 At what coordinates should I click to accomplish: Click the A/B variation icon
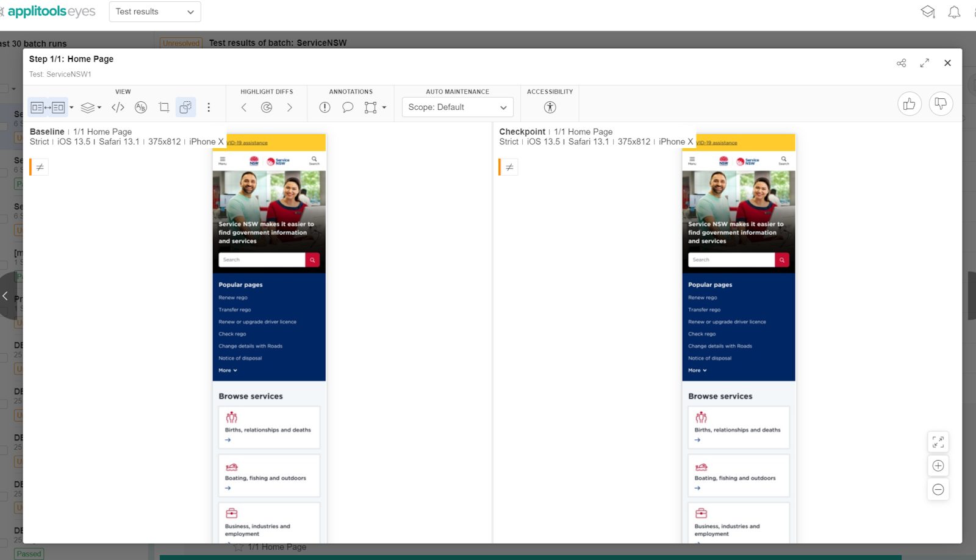coord(141,107)
